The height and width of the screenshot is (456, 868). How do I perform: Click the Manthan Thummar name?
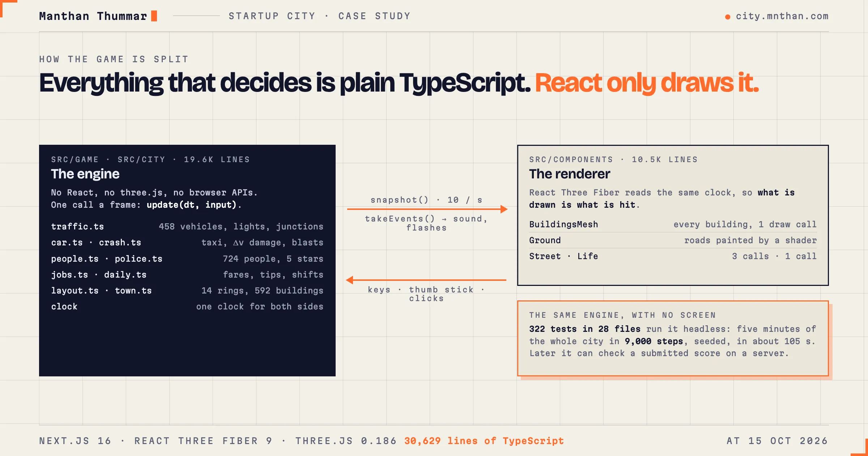tap(93, 16)
